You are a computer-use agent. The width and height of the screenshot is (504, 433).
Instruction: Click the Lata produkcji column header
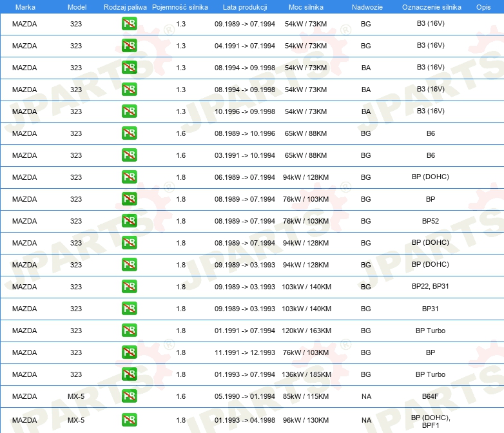245,7
